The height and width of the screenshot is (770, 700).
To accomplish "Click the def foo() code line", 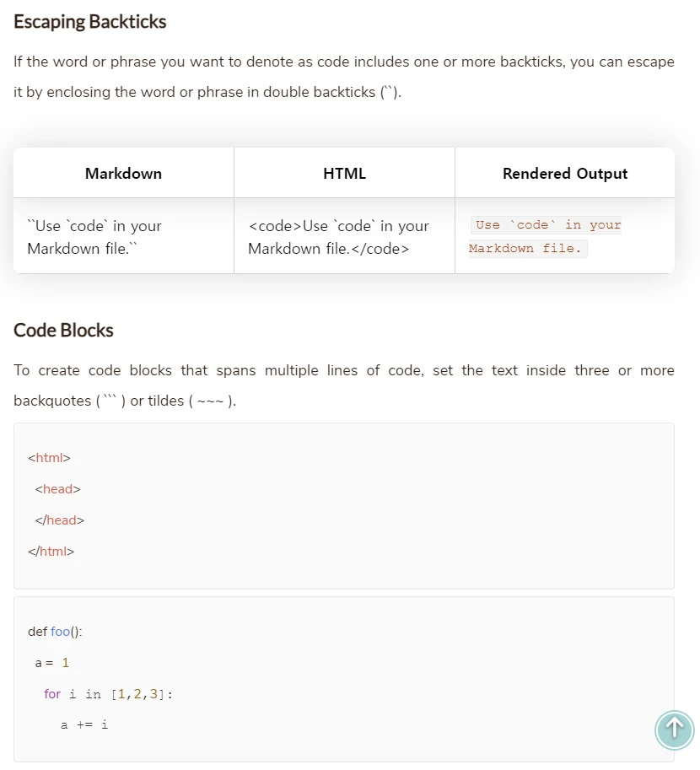I will point(55,632).
